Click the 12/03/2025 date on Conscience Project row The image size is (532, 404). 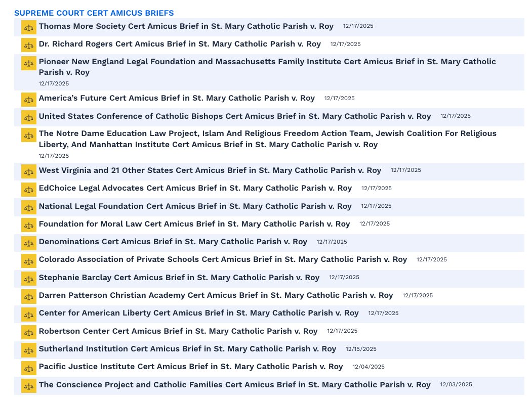pos(456,384)
